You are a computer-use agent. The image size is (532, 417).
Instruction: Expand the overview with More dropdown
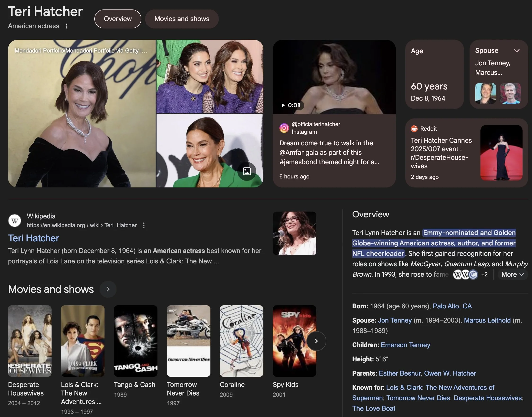(512, 275)
